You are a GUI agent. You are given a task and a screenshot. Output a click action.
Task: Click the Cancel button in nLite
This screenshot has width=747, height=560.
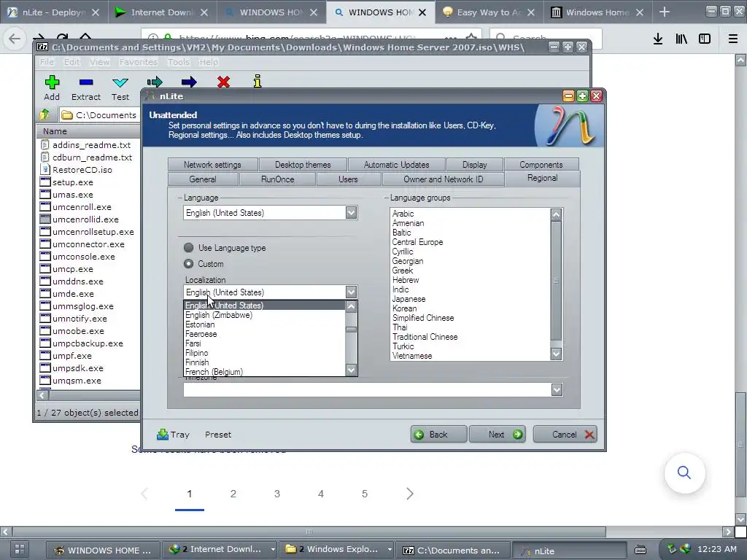(x=565, y=435)
